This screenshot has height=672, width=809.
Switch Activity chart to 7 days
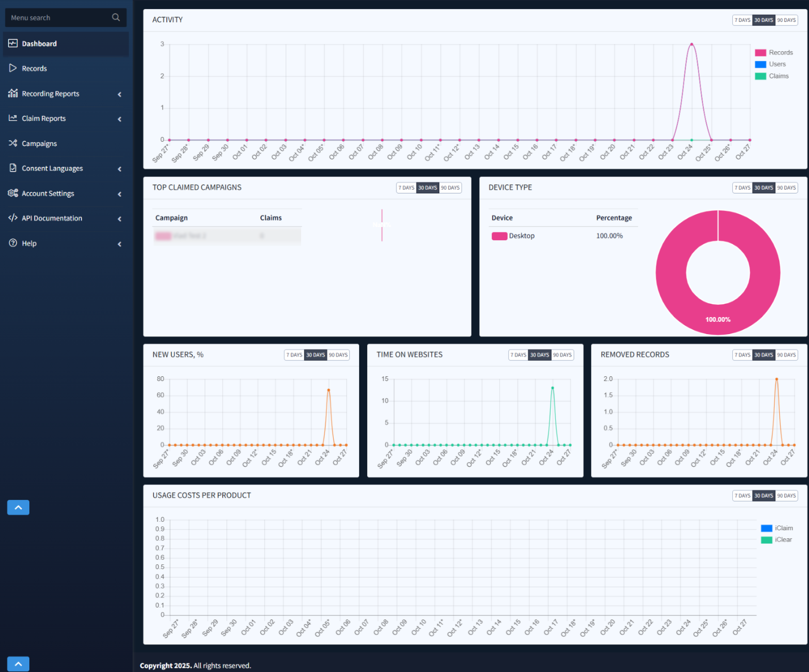point(742,20)
